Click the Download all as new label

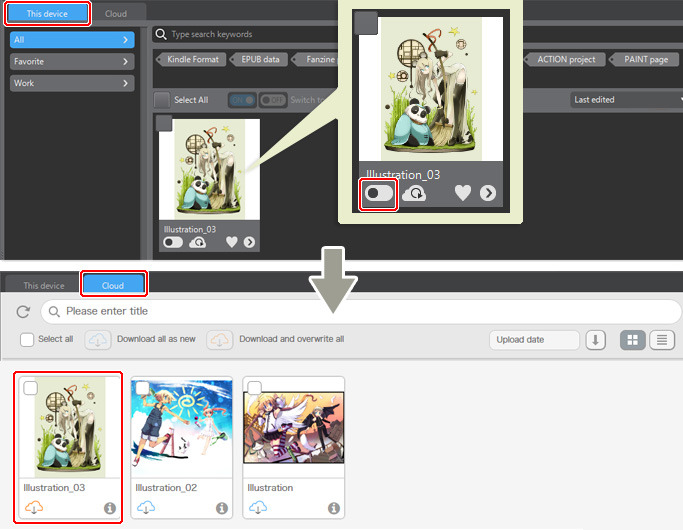pos(156,339)
